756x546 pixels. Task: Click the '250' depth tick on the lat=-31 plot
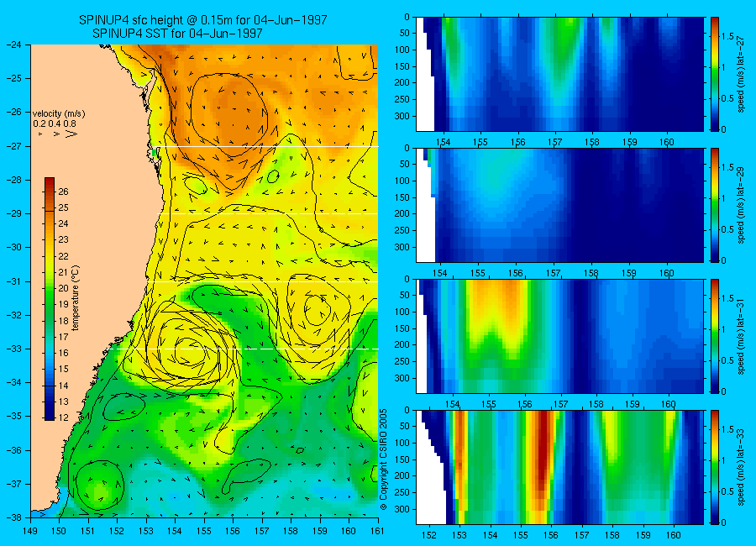coord(402,361)
